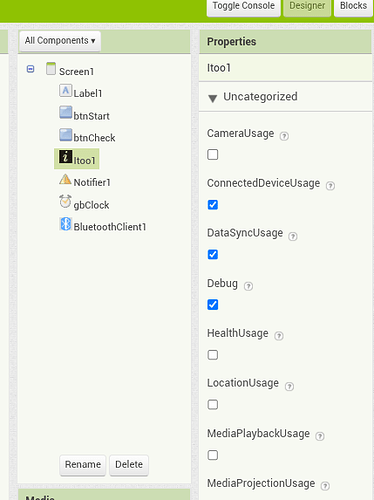
Task: Open help for HealthUsage property
Action: coord(279,336)
